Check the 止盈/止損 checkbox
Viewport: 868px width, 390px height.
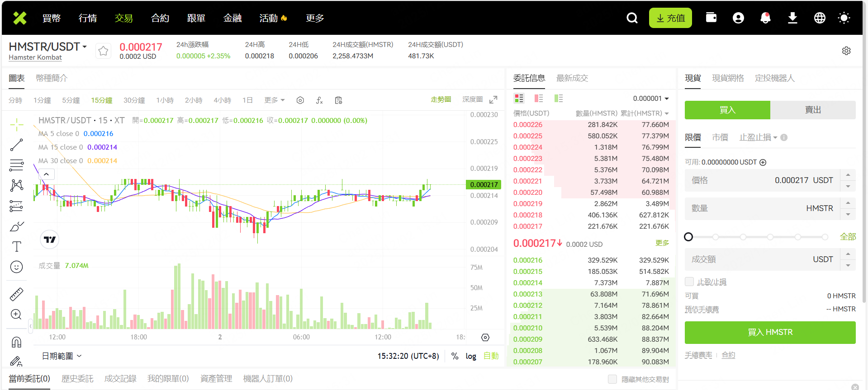(689, 282)
